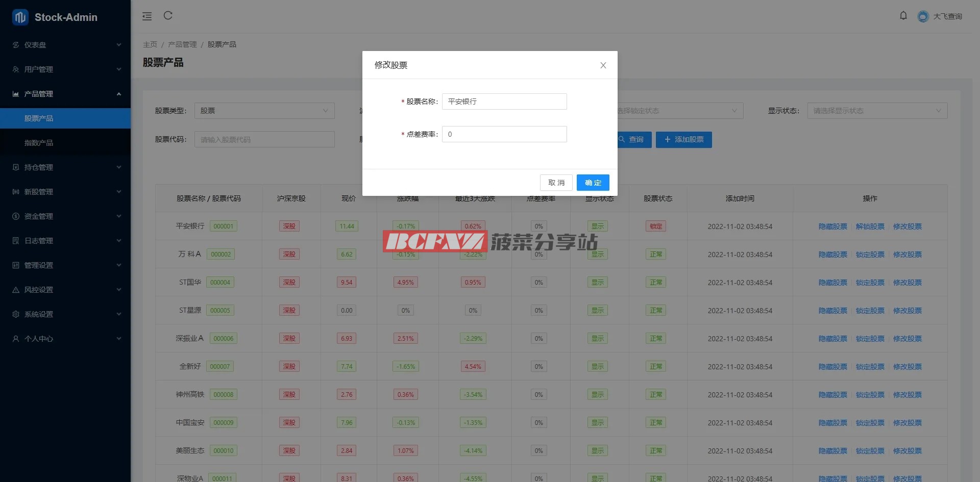Select 指数产品 in the sidebar
980x482 pixels.
[x=39, y=143]
